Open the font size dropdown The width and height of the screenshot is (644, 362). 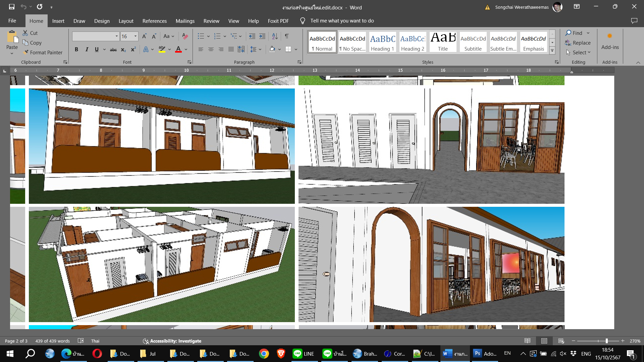136,36
